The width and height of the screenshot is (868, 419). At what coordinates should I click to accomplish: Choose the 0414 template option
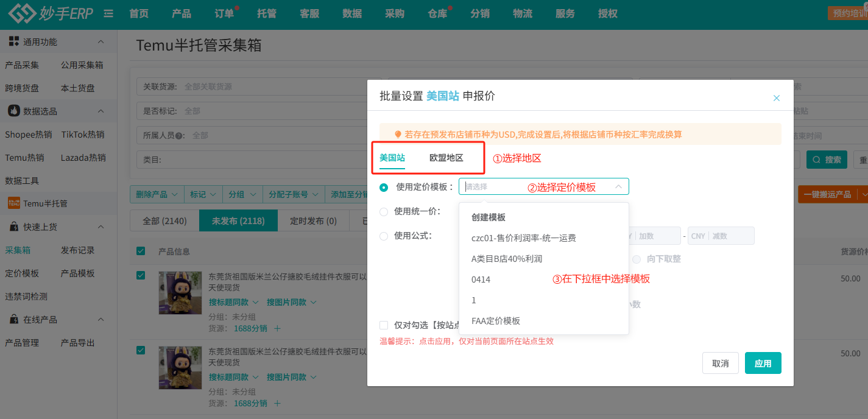coord(543,280)
